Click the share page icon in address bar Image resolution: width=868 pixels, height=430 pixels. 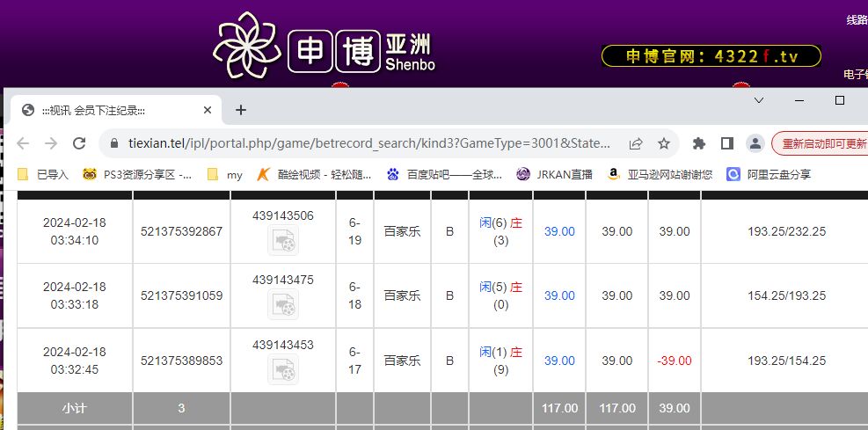click(636, 143)
